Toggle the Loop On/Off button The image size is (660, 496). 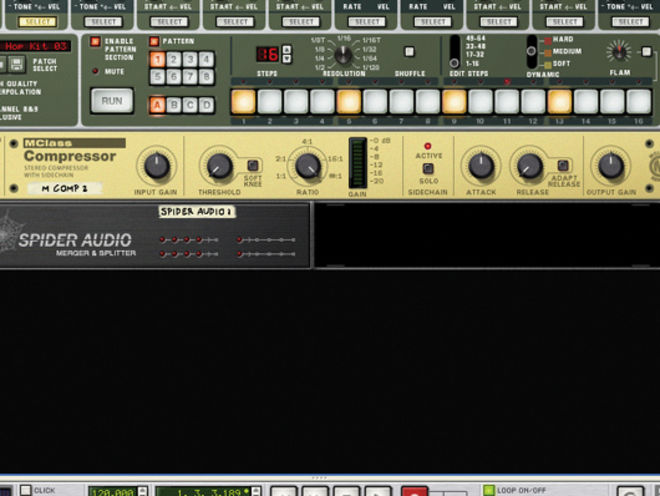click(x=489, y=491)
